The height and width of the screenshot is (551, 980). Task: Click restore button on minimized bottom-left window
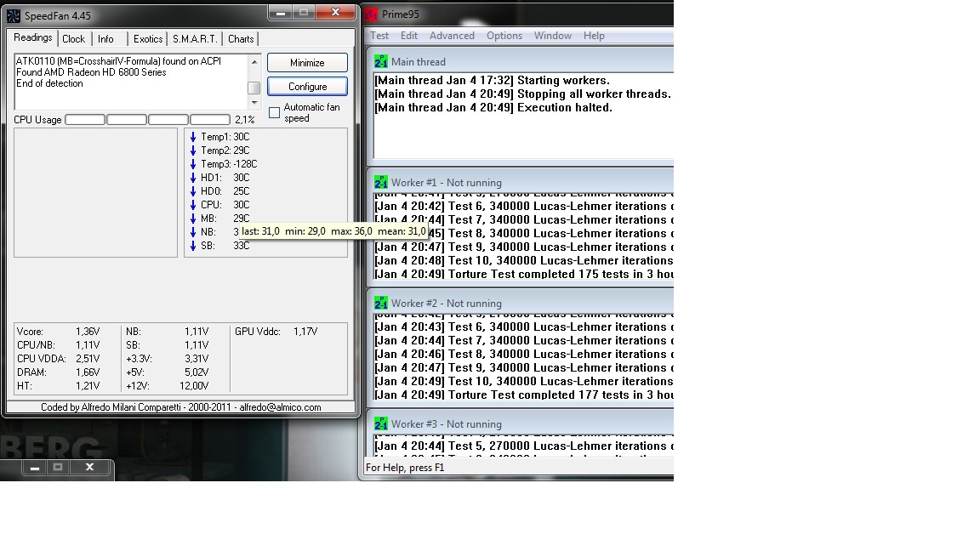click(x=58, y=467)
